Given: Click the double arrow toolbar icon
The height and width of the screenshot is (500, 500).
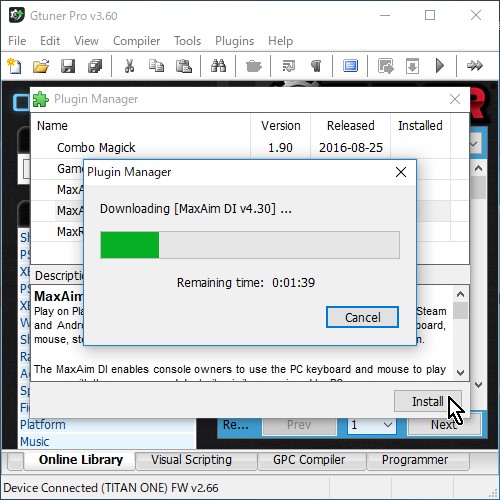Looking at the screenshot, I should [475, 66].
